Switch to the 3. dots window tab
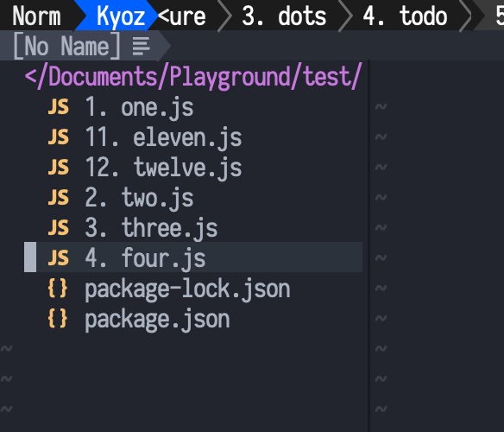504x432 pixels. 284,16
